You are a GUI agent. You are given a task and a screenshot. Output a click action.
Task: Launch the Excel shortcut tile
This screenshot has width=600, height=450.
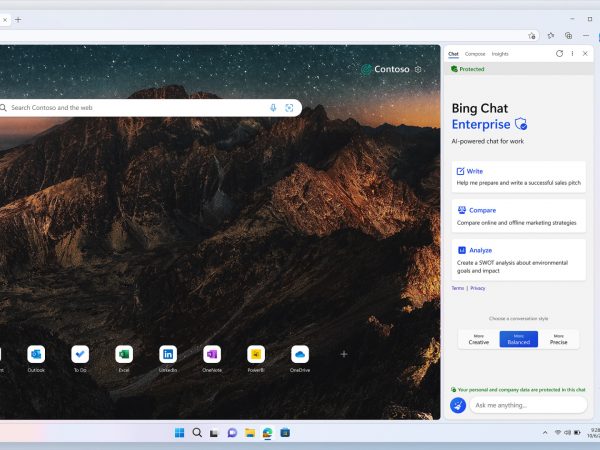point(124,354)
